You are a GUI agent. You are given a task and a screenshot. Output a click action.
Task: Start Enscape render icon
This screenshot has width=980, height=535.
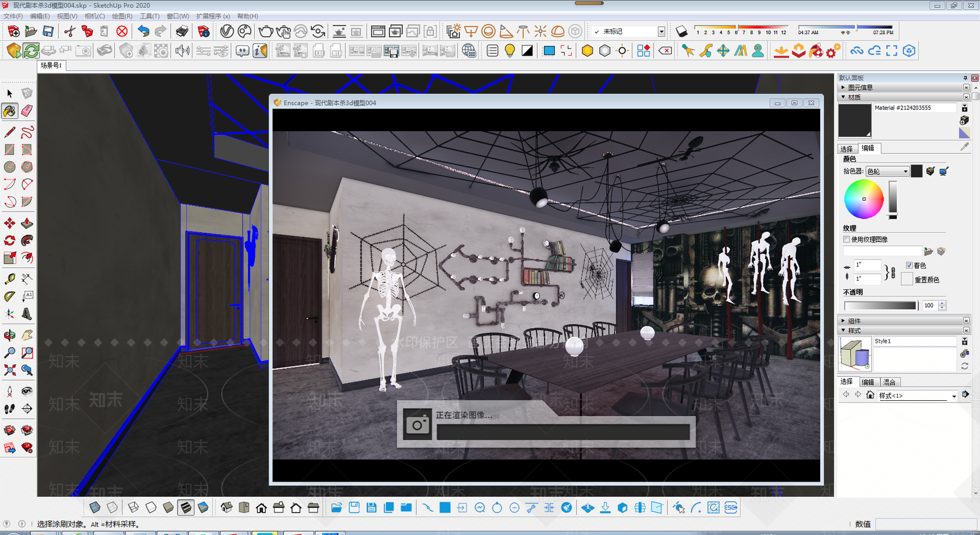(x=14, y=51)
